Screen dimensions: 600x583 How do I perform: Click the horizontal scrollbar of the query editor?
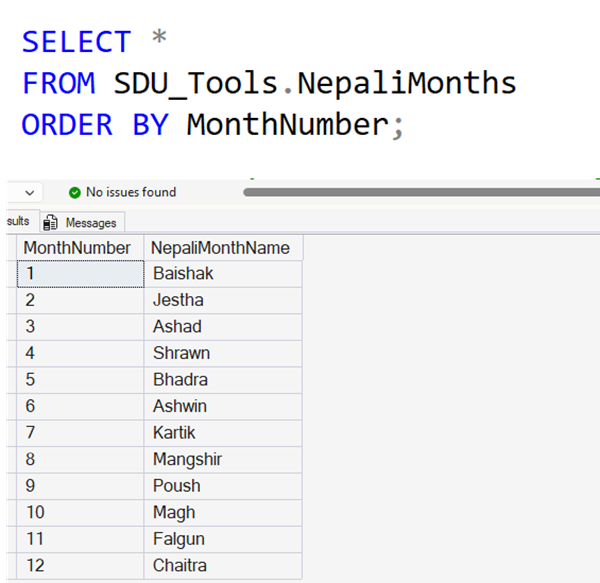[421, 192]
